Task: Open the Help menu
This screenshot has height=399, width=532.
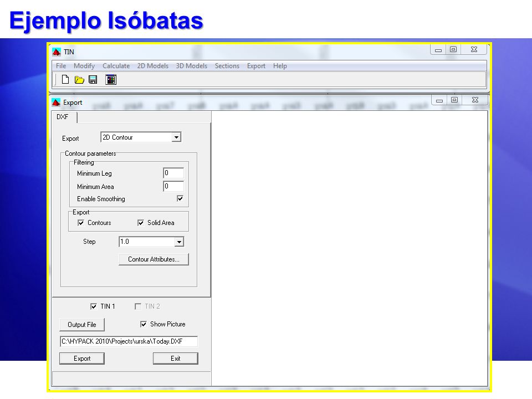Action: (x=280, y=66)
